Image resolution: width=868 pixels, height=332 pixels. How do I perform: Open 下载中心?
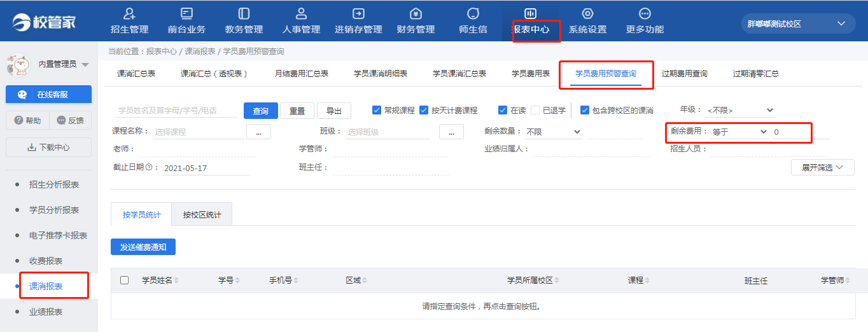[x=48, y=147]
